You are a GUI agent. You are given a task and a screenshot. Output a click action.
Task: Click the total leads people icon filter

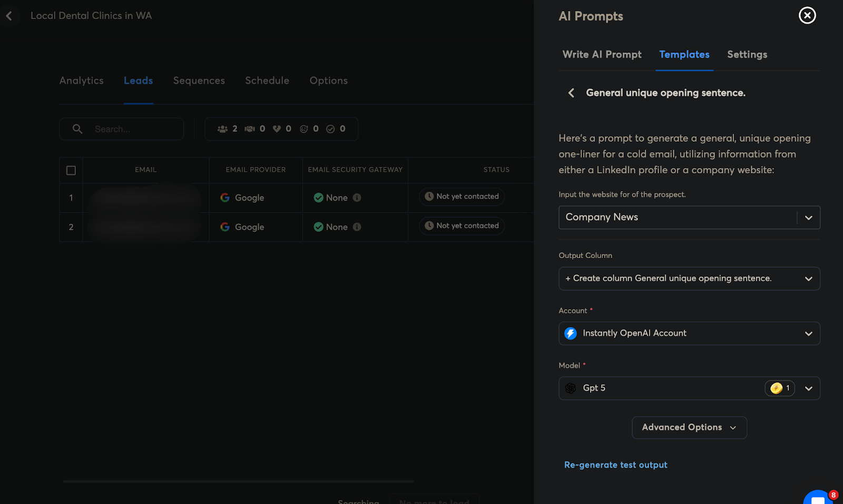pyautogui.click(x=223, y=129)
